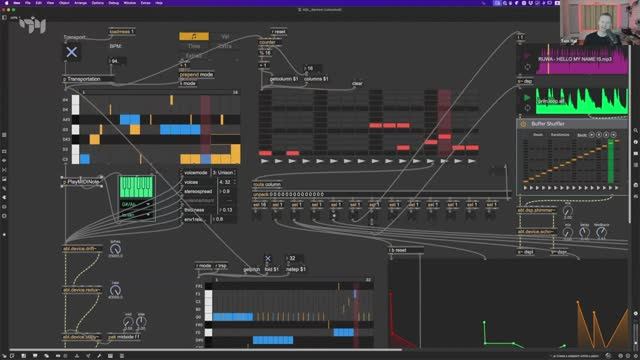Select the b reset object

(x=406, y=250)
